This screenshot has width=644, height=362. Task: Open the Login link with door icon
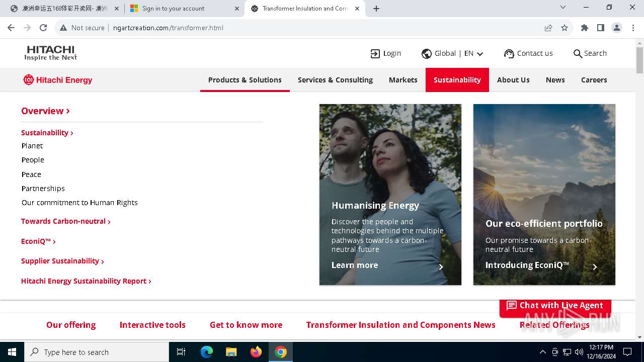coord(385,53)
